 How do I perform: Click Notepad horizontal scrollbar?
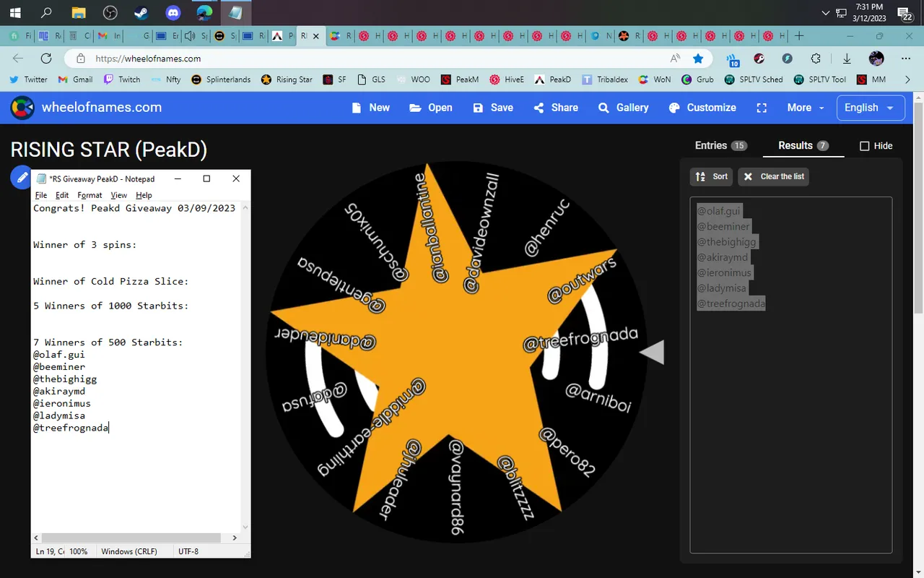(x=131, y=538)
